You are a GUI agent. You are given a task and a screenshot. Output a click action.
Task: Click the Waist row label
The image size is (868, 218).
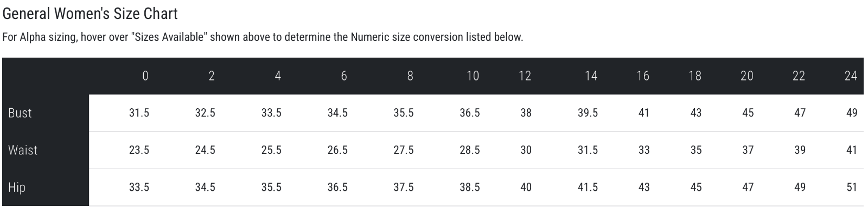coord(23,150)
